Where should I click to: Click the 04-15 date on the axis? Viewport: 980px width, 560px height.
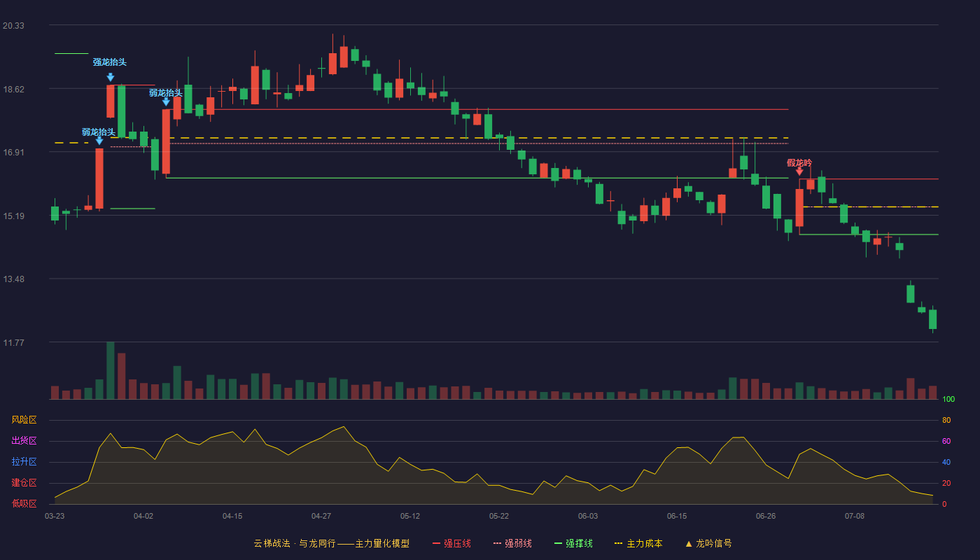[x=232, y=516]
